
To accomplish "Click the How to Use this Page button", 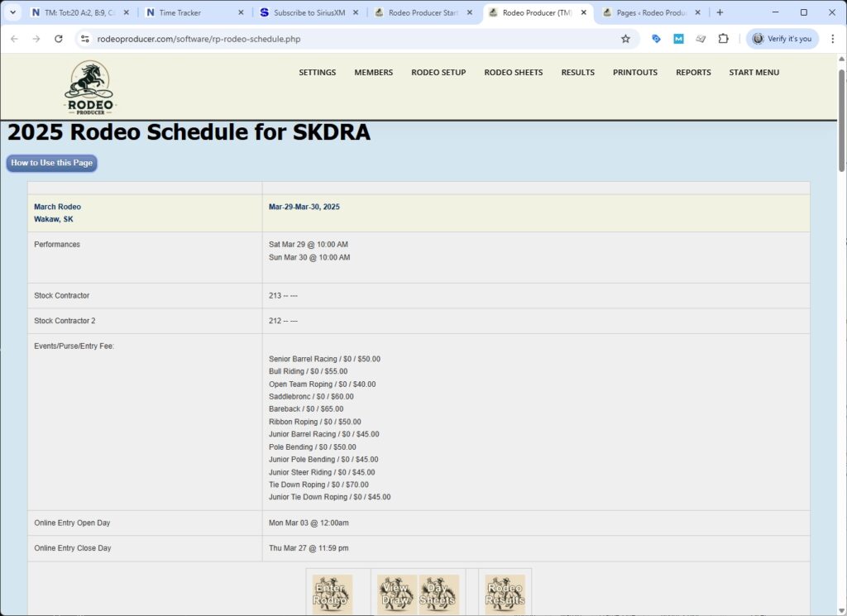I will point(51,163).
